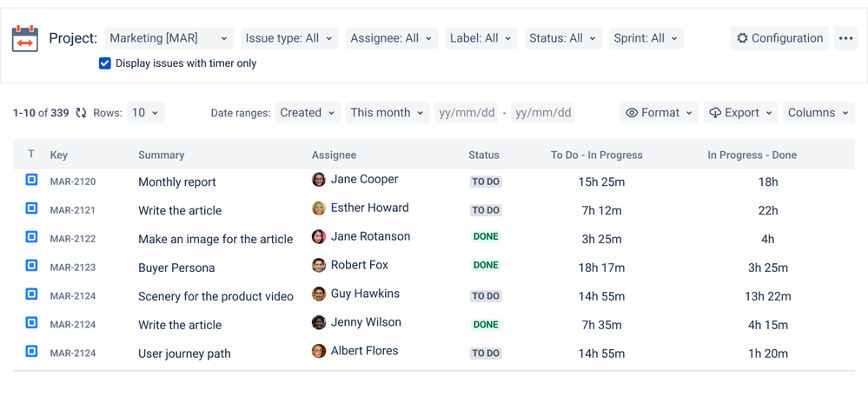This screenshot has height=403, width=868.
Task: Open the Label: All filter
Action: 481,38
